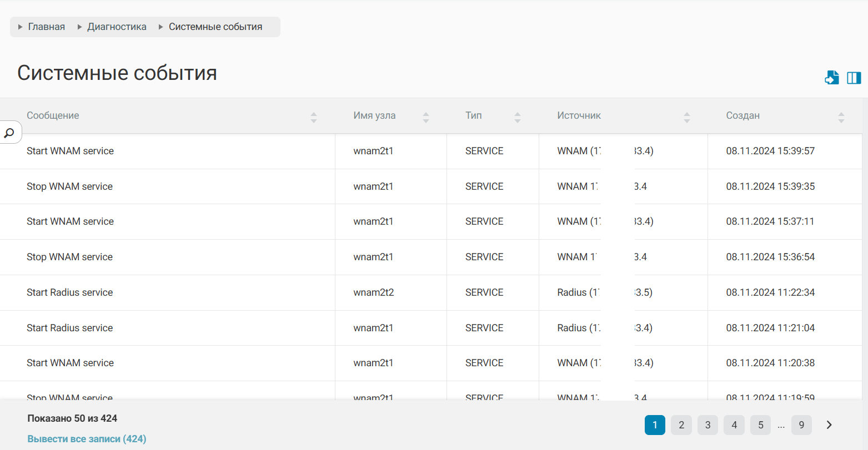This screenshot has width=868, height=450.
Task: Jump to page 3 in pagination
Action: click(x=708, y=425)
